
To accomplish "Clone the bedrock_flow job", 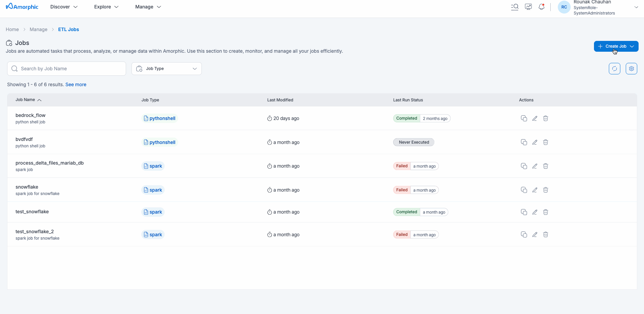I will 524,118.
